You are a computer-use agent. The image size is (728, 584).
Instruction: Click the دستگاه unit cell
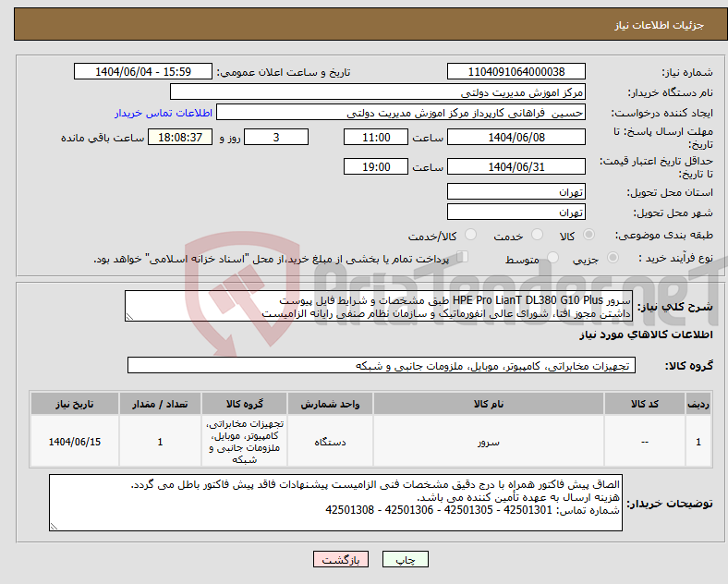(330, 442)
